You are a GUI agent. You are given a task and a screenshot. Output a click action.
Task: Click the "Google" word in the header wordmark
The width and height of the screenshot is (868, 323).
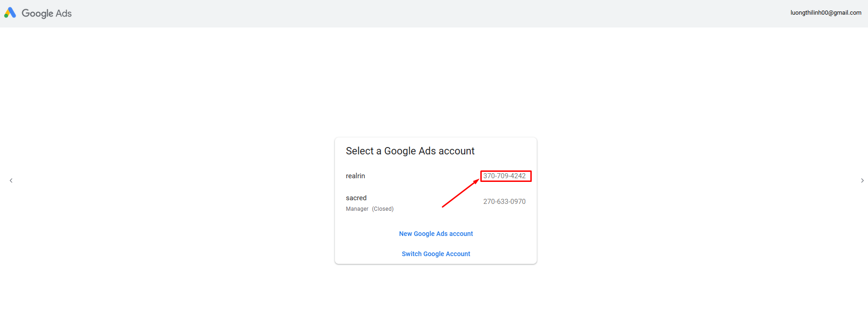click(37, 13)
